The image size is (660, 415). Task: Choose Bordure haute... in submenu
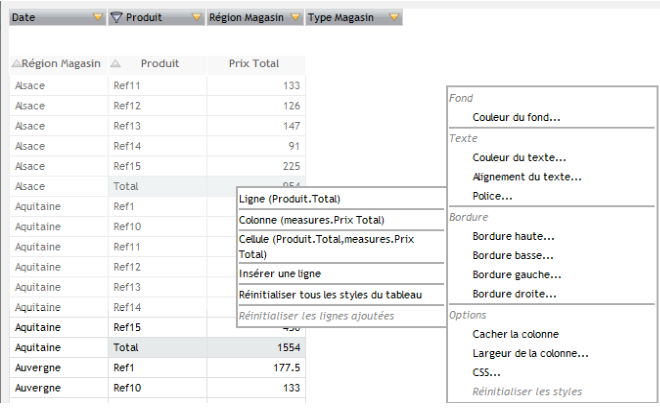(x=513, y=236)
